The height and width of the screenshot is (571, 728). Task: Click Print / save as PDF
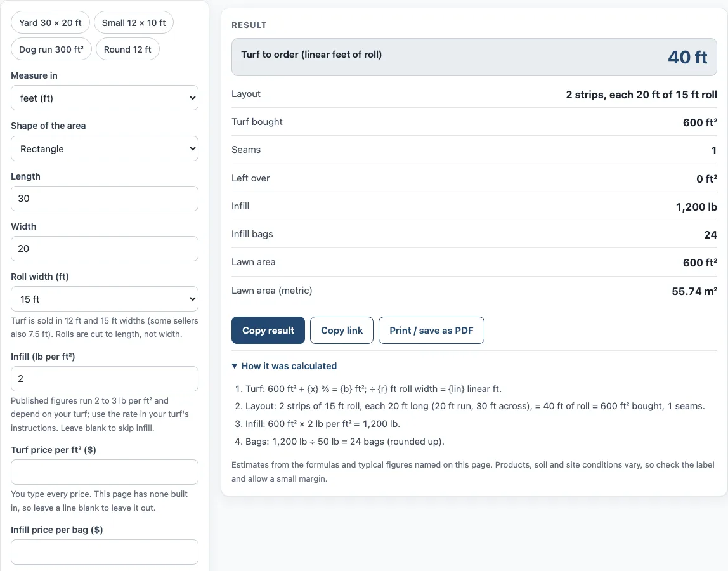coord(431,331)
